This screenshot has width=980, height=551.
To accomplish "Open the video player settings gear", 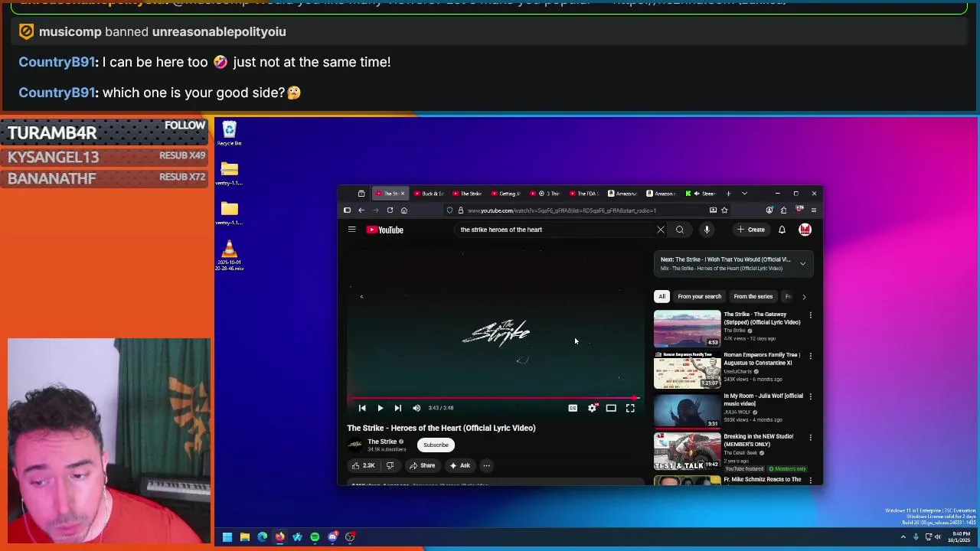I will click(592, 408).
